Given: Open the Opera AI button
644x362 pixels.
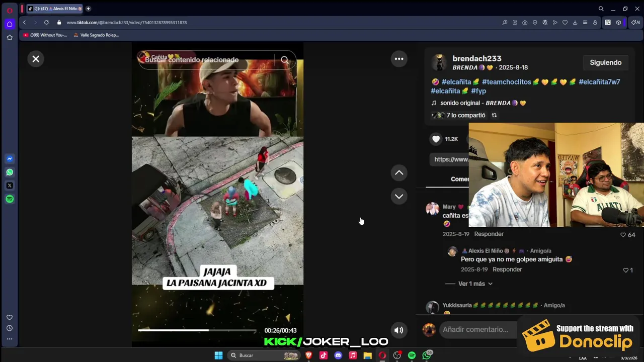Looking at the screenshot, I should pyautogui.click(x=636, y=22).
